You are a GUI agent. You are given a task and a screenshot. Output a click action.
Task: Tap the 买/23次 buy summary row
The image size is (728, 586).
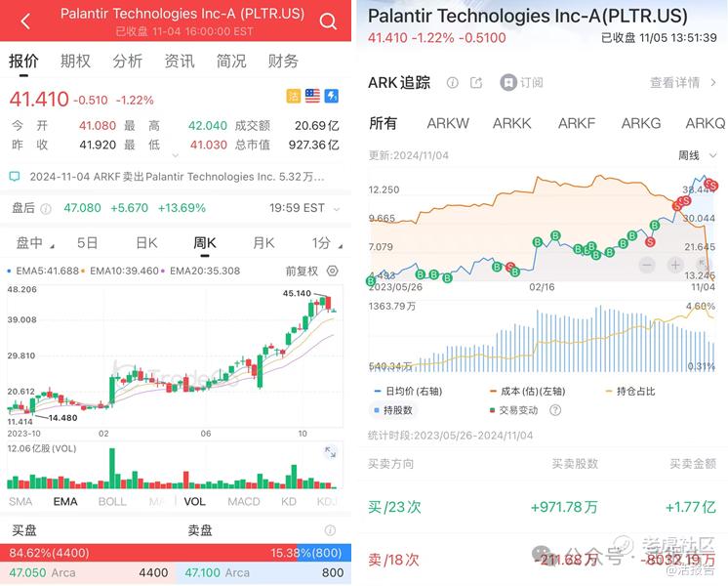(542, 507)
